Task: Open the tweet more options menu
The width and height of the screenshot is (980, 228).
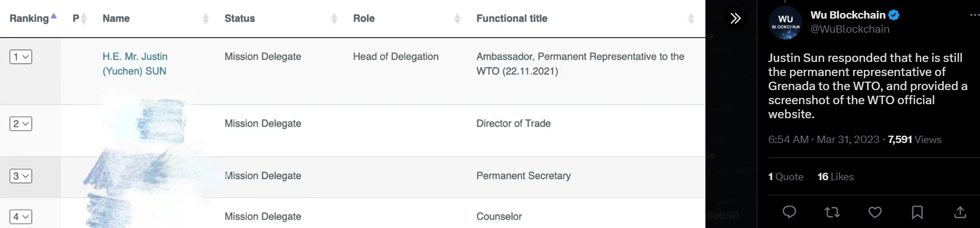Action: tap(974, 15)
